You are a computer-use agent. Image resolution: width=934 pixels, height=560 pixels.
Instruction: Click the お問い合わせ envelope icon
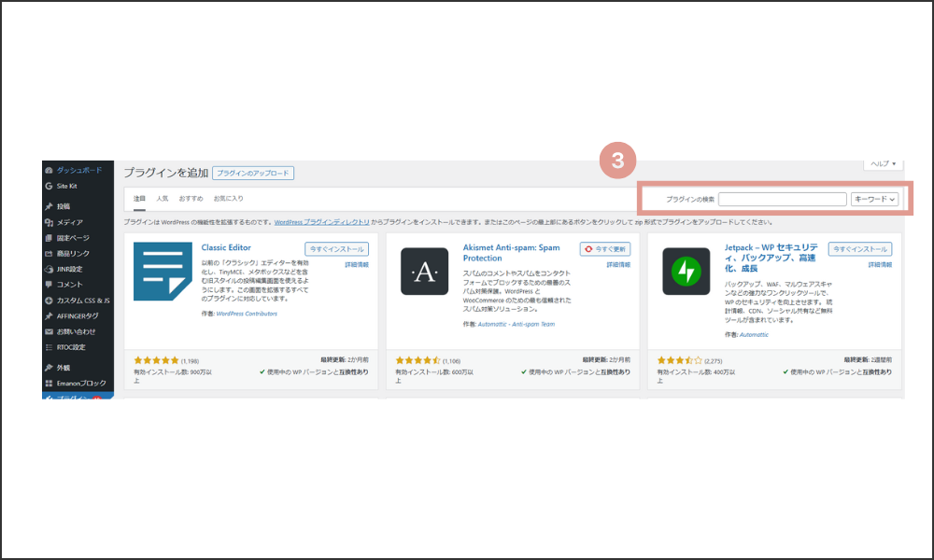tap(49, 331)
